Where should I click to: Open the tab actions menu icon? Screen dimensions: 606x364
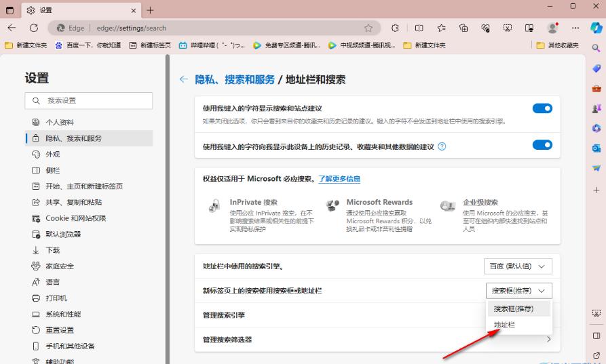coord(10,10)
